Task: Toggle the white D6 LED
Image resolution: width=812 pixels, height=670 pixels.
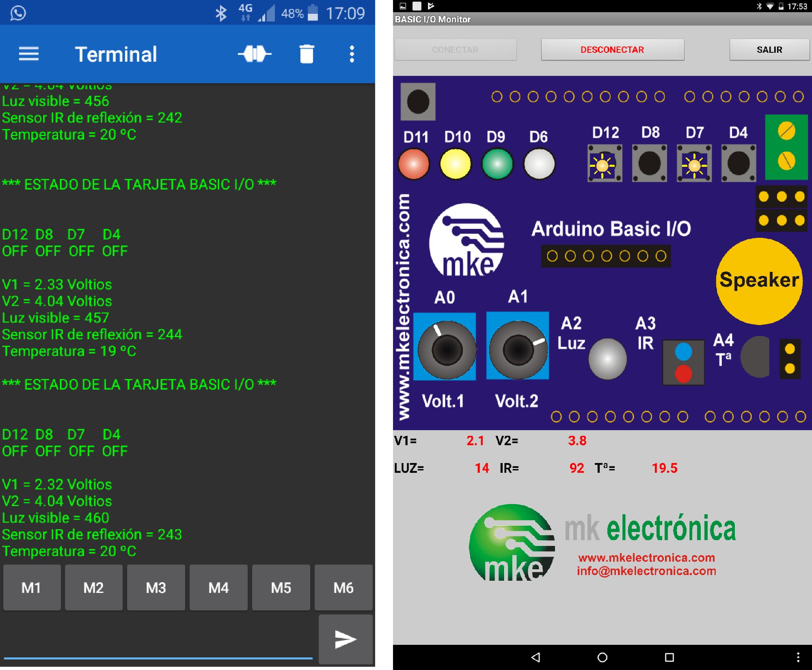Action: pyautogui.click(x=539, y=164)
